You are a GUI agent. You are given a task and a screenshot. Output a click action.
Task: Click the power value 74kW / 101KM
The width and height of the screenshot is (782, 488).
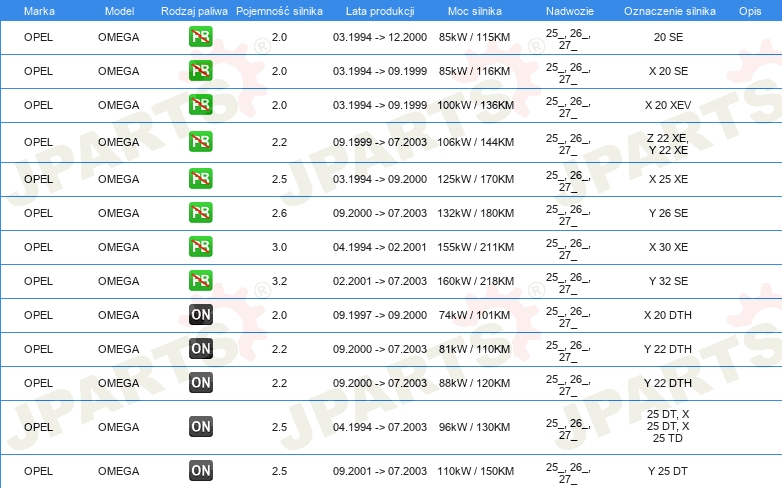coord(474,315)
